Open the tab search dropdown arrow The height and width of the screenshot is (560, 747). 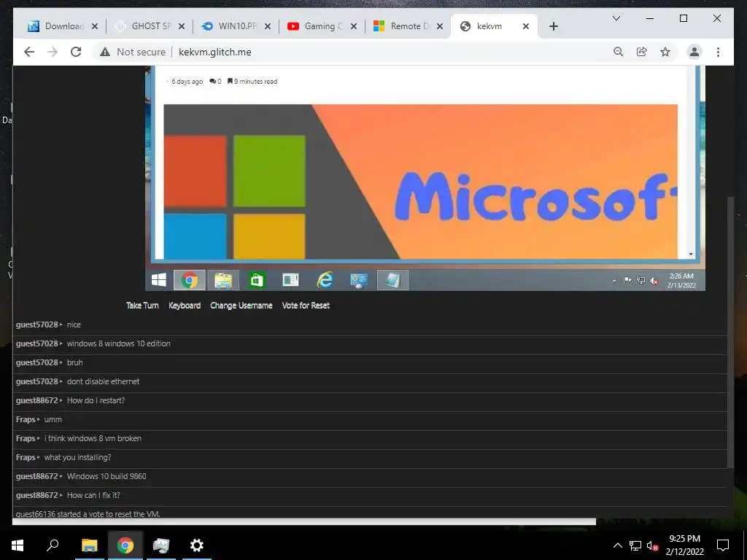pyautogui.click(x=616, y=18)
